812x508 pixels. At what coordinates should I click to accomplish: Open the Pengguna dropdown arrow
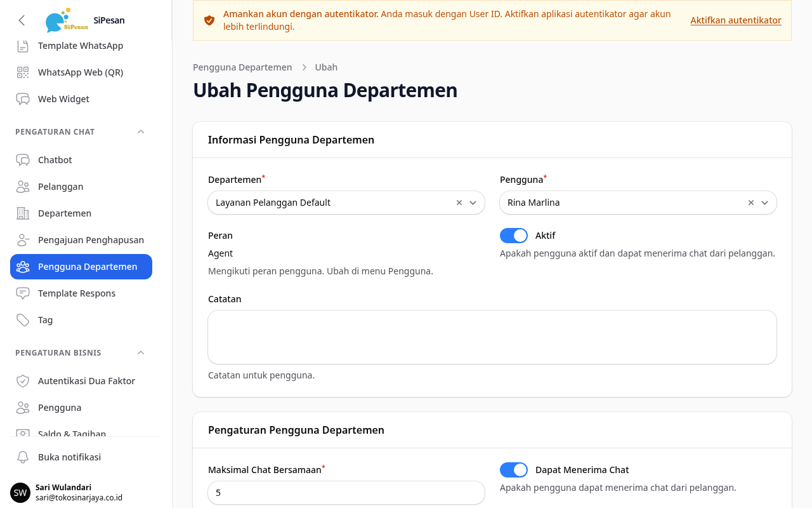pyautogui.click(x=764, y=203)
